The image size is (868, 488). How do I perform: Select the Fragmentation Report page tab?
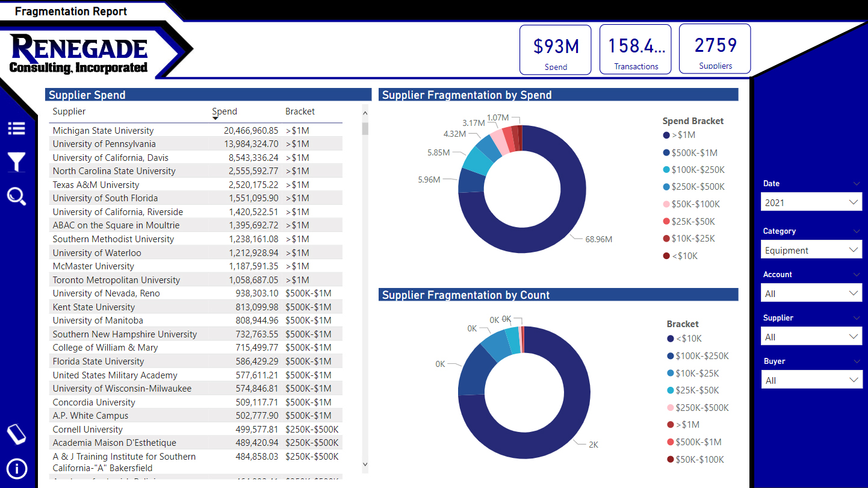pos(71,11)
